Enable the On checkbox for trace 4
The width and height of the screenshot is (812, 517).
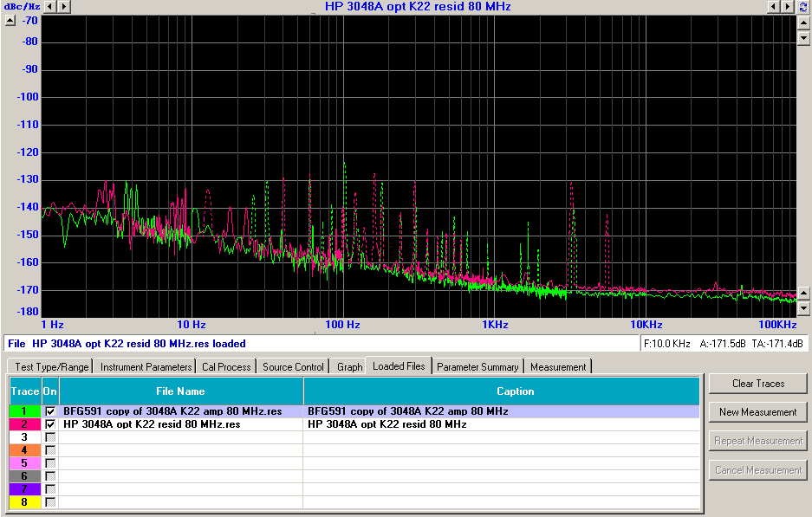tap(50, 450)
